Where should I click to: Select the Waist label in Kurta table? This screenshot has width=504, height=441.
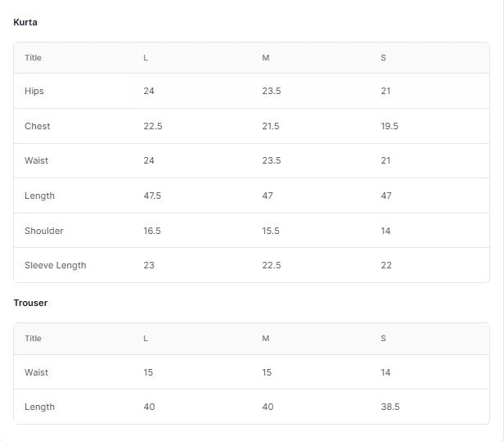(36, 160)
